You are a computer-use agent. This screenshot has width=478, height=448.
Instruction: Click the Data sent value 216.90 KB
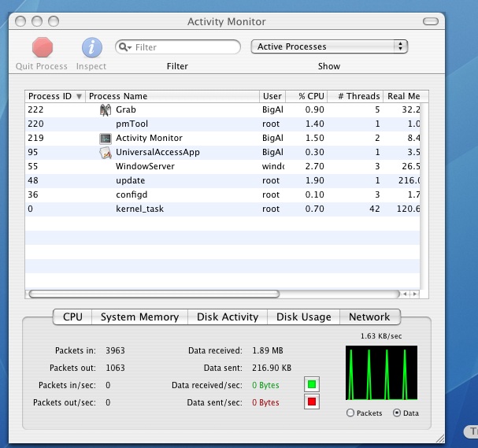272,368
